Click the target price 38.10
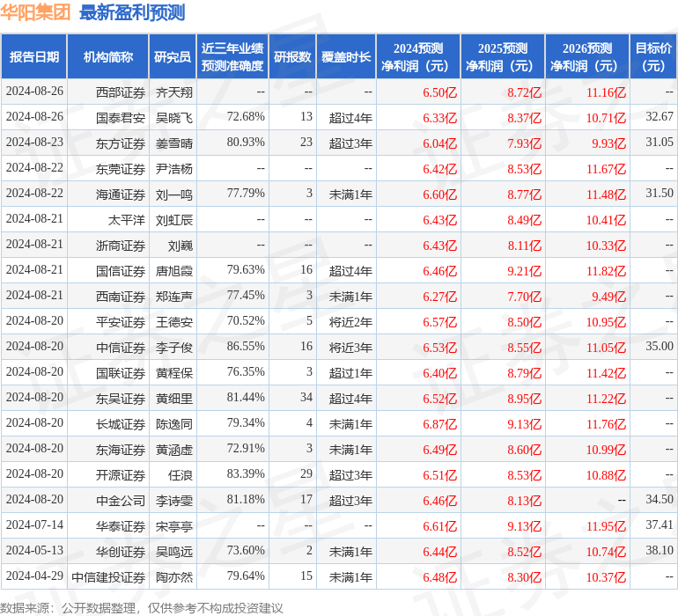Viewport: 678px width, 616px height. 660,550
